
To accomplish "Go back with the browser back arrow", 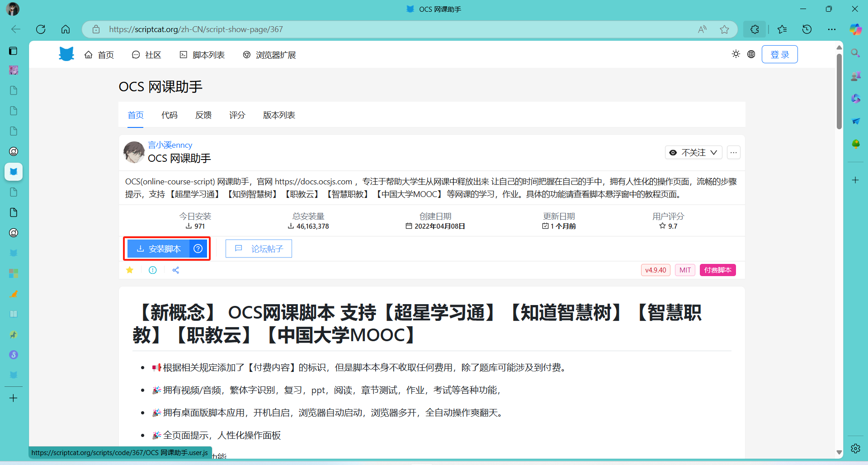I will pyautogui.click(x=16, y=29).
